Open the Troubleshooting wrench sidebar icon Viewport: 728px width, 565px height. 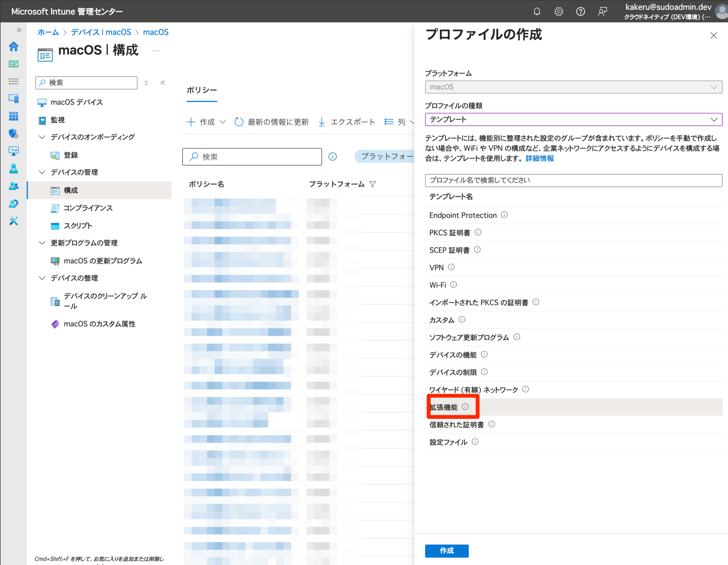(14, 221)
